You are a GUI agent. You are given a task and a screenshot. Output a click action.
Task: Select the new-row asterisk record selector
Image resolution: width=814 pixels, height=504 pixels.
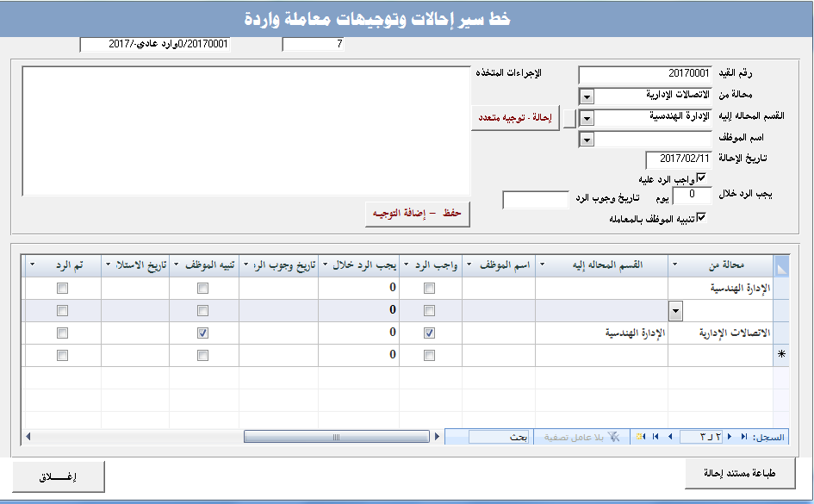tap(781, 355)
